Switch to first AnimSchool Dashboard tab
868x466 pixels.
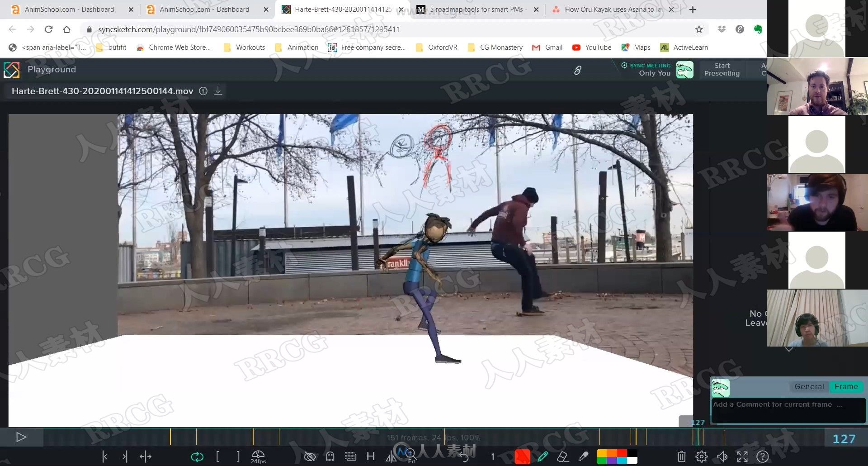69,9
